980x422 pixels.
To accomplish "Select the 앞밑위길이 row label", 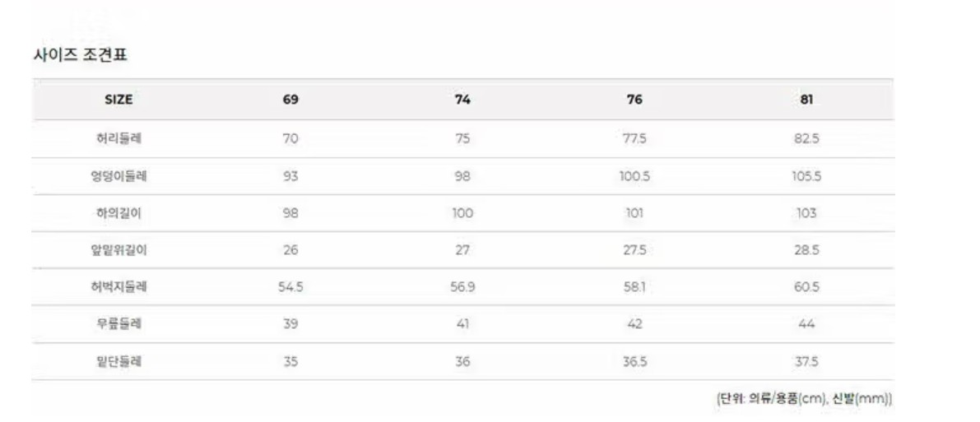I will 118,250.
